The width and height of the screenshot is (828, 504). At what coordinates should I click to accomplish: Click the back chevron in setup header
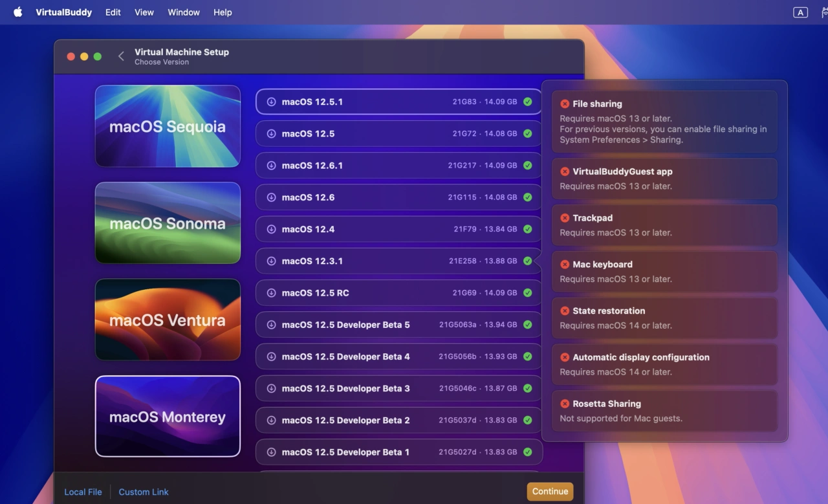[x=121, y=56]
